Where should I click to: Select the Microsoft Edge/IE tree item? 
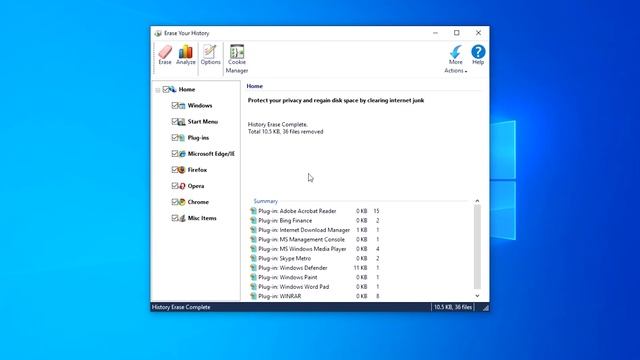point(211,154)
